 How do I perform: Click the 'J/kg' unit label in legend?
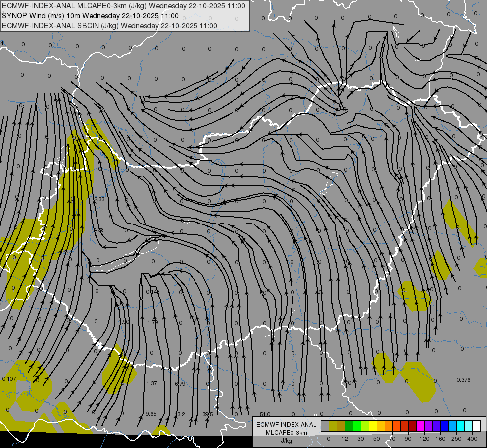pos(287,441)
